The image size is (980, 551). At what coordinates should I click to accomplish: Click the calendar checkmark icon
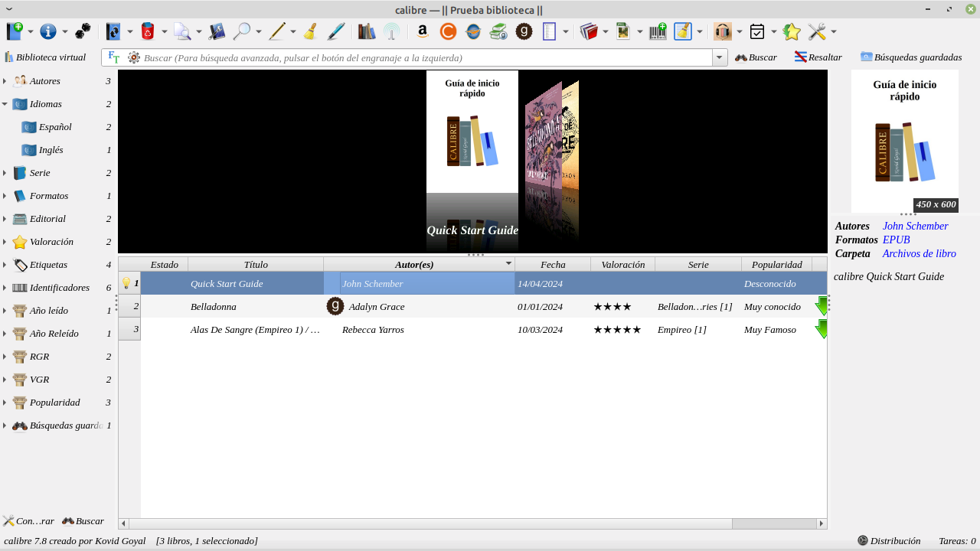point(757,31)
